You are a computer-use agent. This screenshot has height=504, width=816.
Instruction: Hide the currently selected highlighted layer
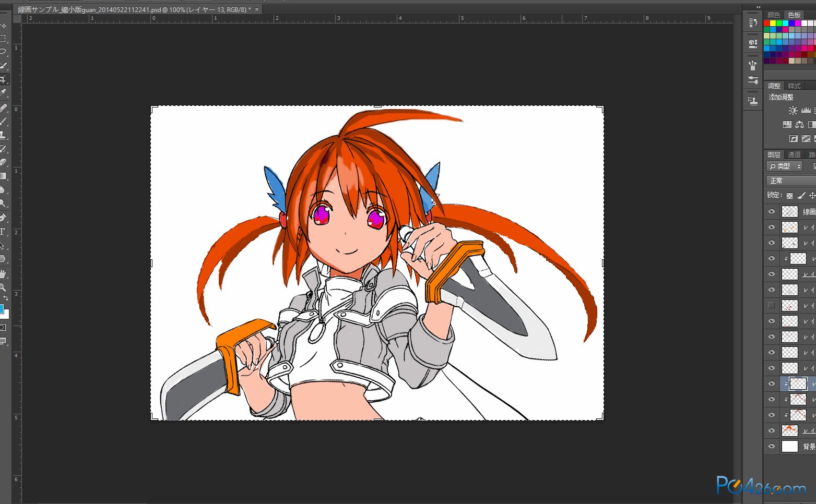click(772, 383)
